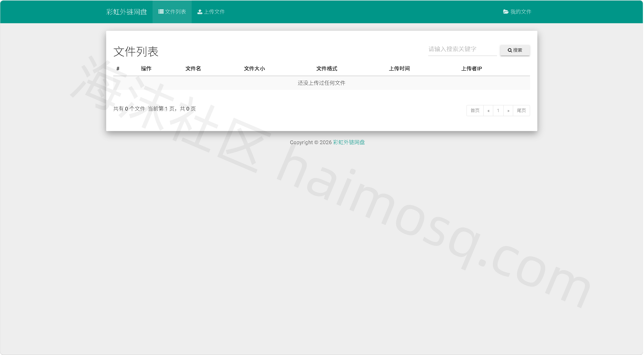Screen dimensions: 644x355
Task: Open the 彩虹外链网盘 footer link
Action: [349, 142]
